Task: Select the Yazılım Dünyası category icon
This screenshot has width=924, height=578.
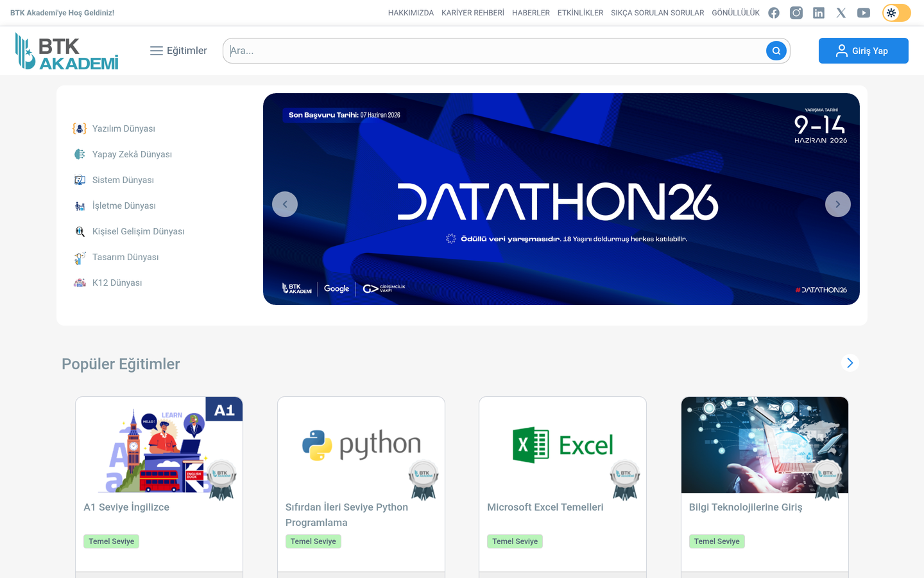Action: click(80, 128)
